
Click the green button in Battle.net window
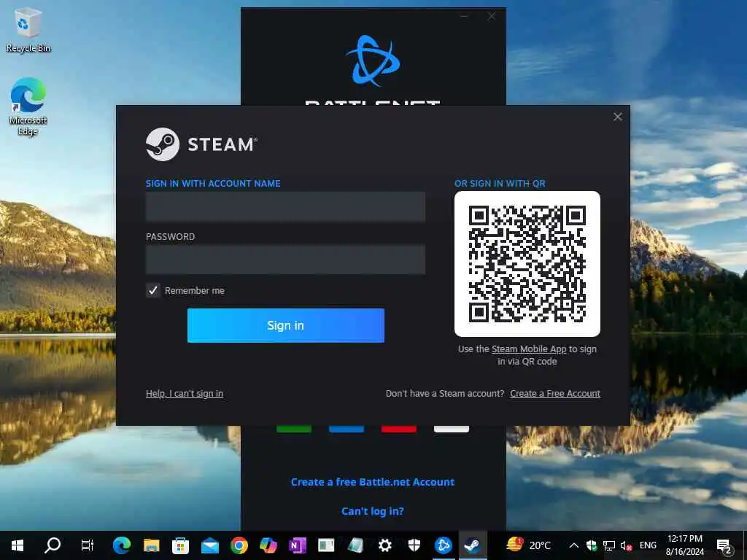pyautogui.click(x=294, y=429)
